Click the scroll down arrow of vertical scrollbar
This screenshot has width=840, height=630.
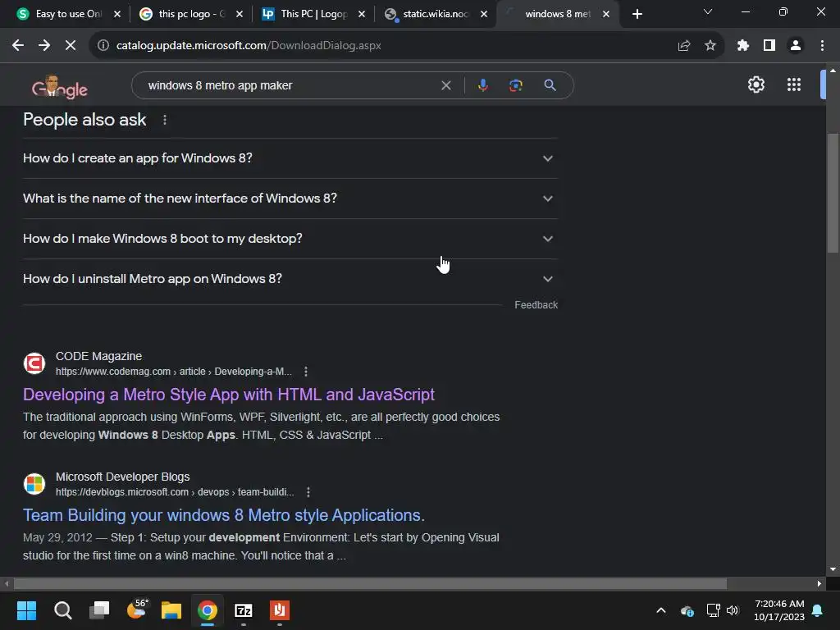point(833,569)
